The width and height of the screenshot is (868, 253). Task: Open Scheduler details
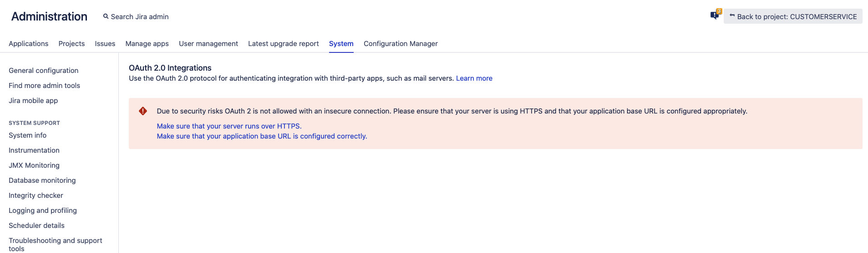[36, 225]
